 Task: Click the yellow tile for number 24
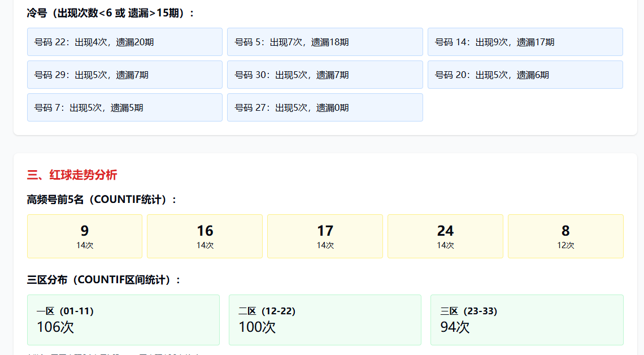(x=445, y=236)
